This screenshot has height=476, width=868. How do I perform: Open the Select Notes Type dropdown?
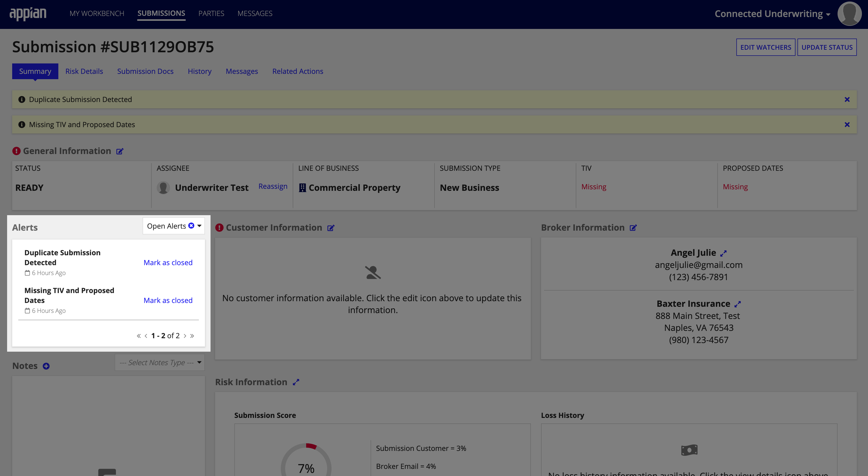tap(160, 363)
